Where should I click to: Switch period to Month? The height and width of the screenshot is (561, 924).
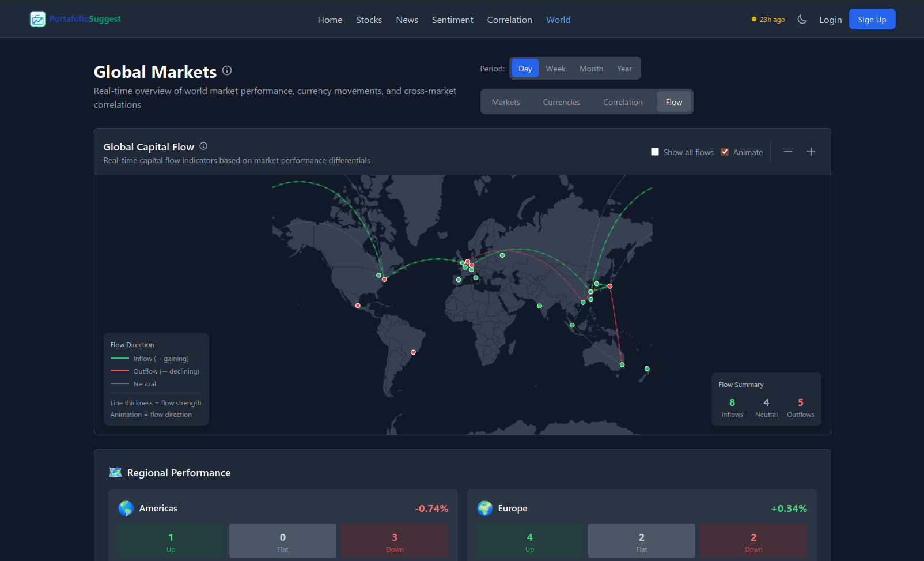click(x=591, y=69)
